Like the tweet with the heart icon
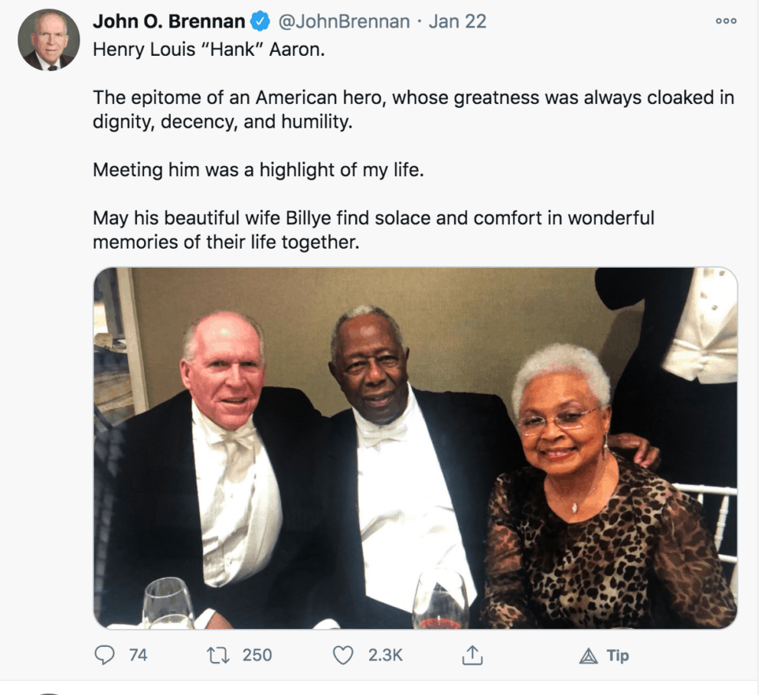The width and height of the screenshot is (784, 695). [x=343, y=655]
